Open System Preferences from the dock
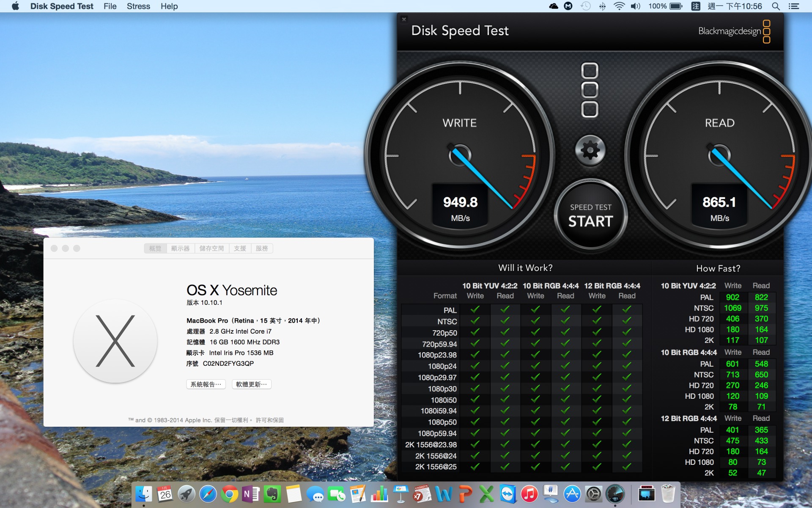Viewport: 812px width, 508px height. tap(593, 494)
